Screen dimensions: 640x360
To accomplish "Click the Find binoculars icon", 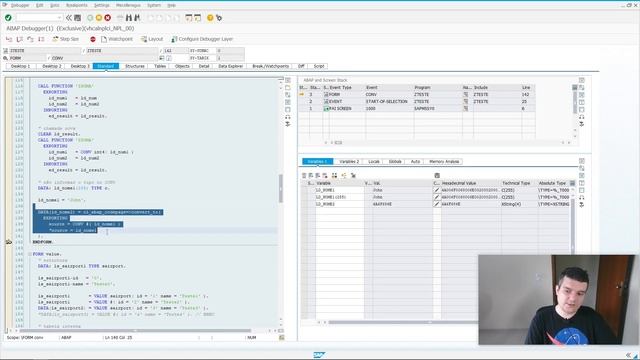I will [x=129, y=18].
